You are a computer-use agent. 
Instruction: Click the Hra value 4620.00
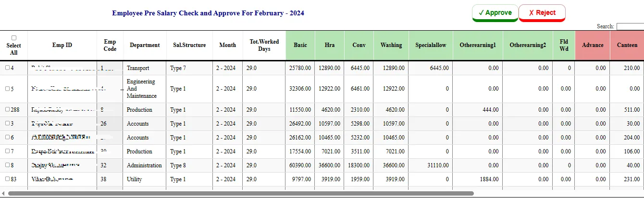331,110
